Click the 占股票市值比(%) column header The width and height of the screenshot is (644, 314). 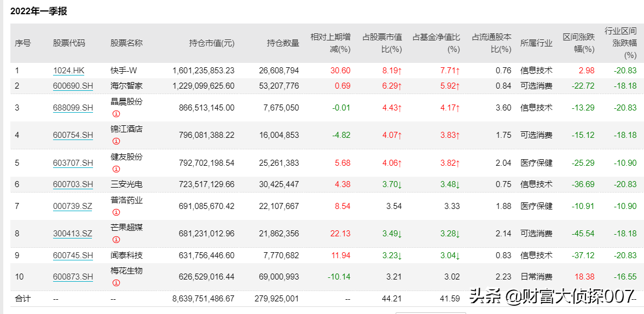click(382, 43)
